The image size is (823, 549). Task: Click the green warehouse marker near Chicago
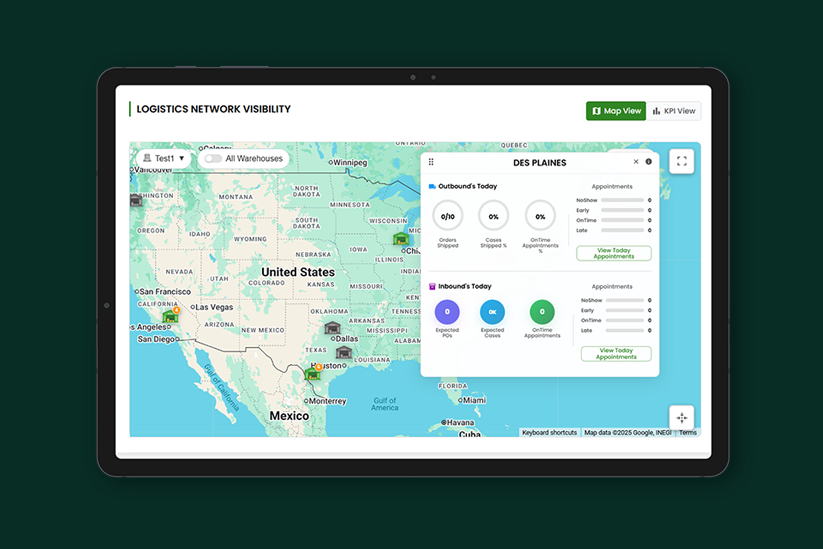(401, 239)
